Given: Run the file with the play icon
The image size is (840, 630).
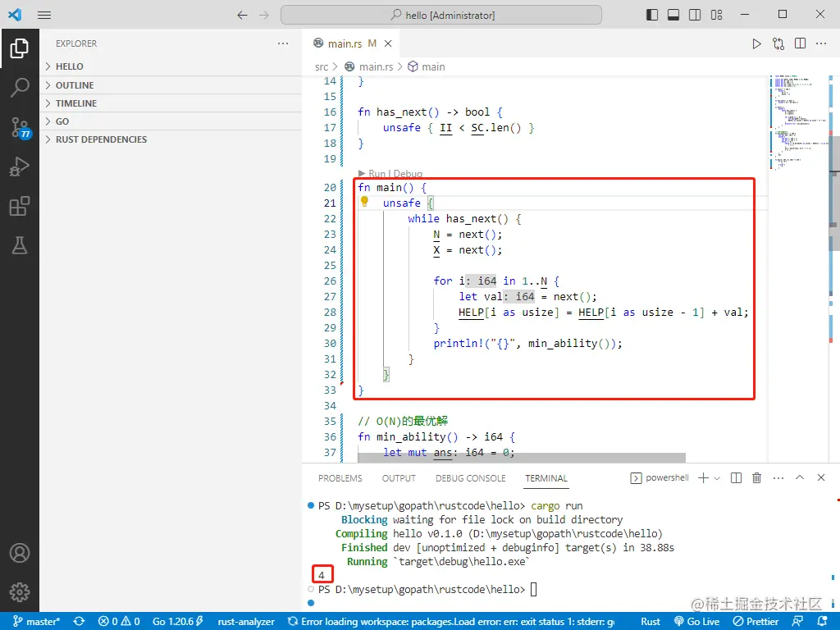Looking at the screenshot, I should click(x=756, y=43).
